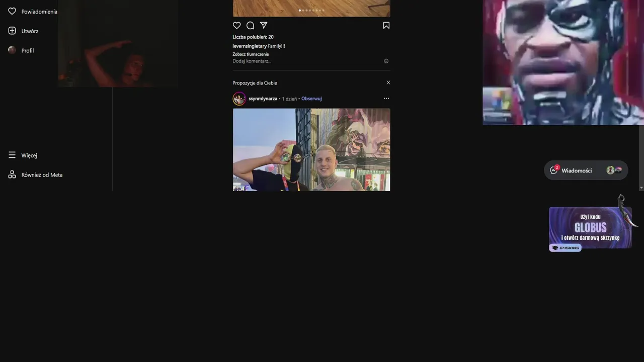
Task: Click the Również od Meta icon
Action: (12, 174)
